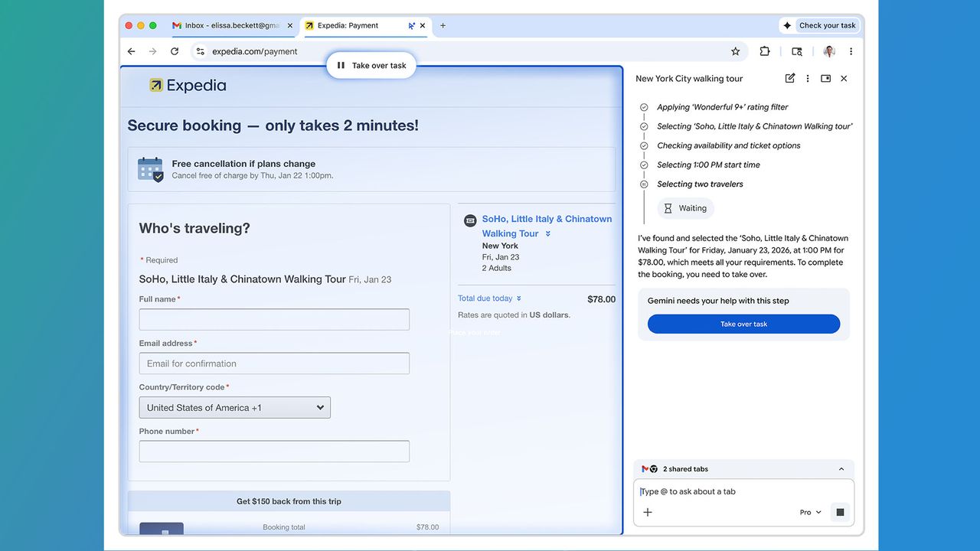Open the picture-in-picture icon beside the panel menu
The height and width of the screenshot is (551, 980).
pos(825,78)
